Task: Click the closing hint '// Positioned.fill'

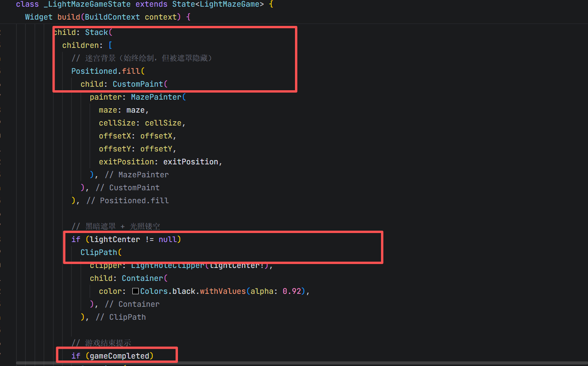Action: click(128, 201)
